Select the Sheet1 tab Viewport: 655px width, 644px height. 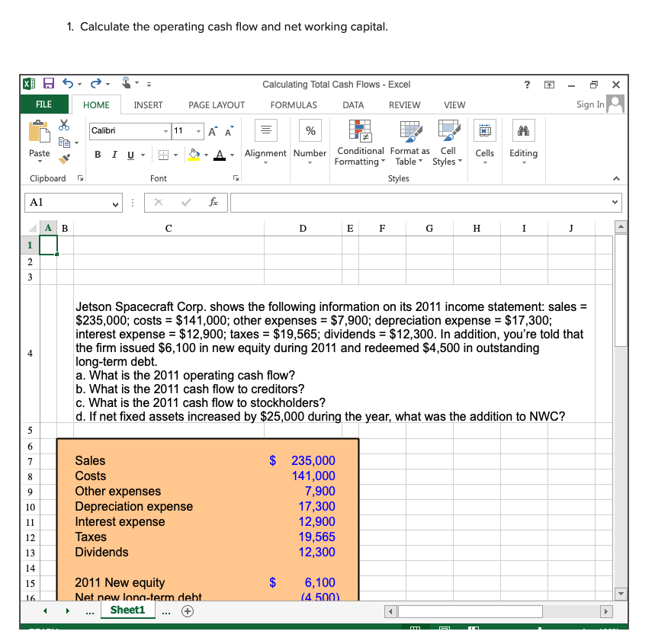(128, 610)
